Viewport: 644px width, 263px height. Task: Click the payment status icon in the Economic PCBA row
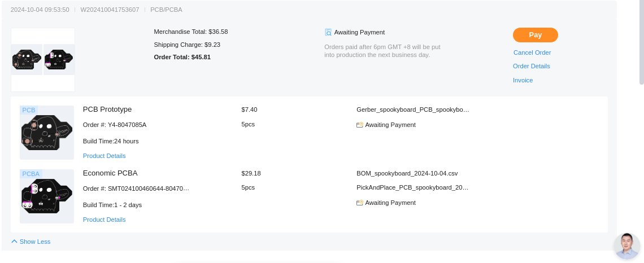pos(360,203)
